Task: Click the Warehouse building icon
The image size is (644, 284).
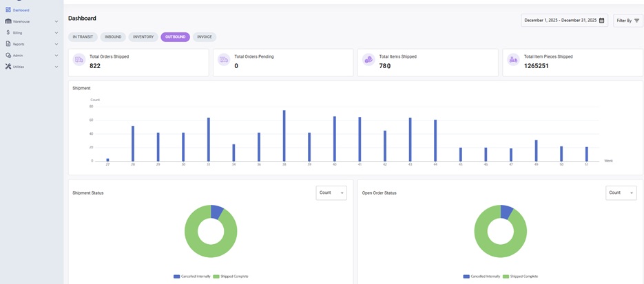Action: (x=8, y=21)
